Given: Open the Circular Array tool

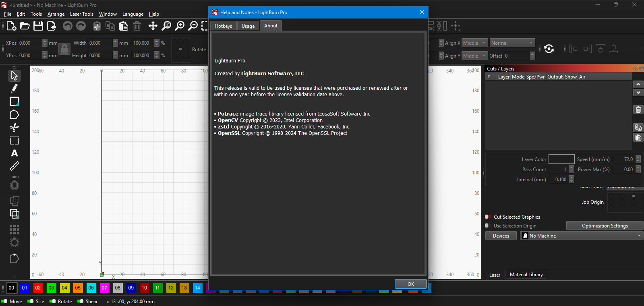Looking at the screenshot, I should click(14, 242).
